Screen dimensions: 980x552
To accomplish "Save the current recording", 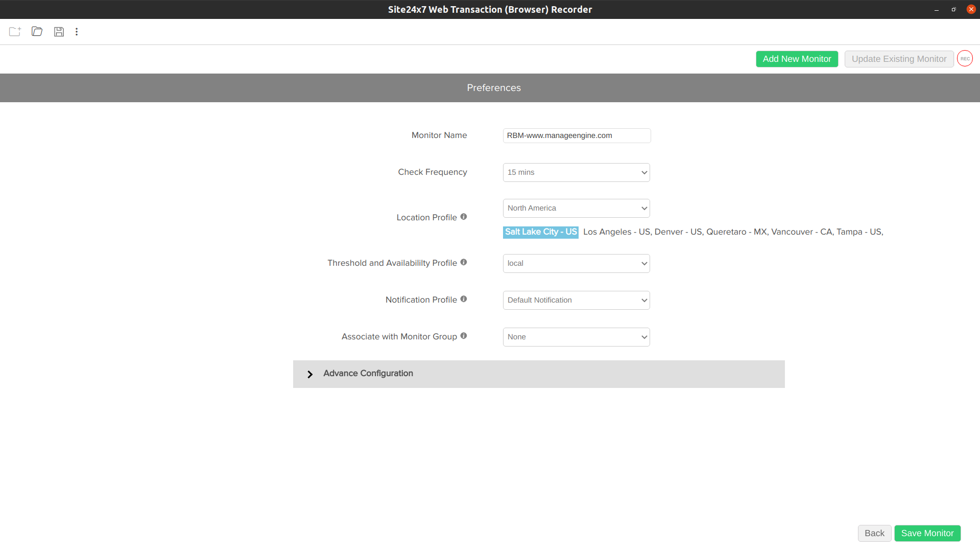I will 59,32.
